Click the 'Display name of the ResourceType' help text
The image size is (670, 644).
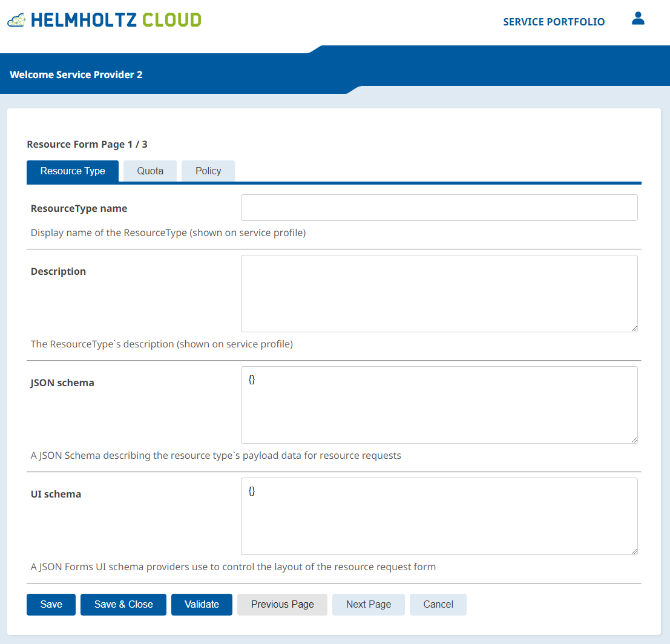[168, 233]
